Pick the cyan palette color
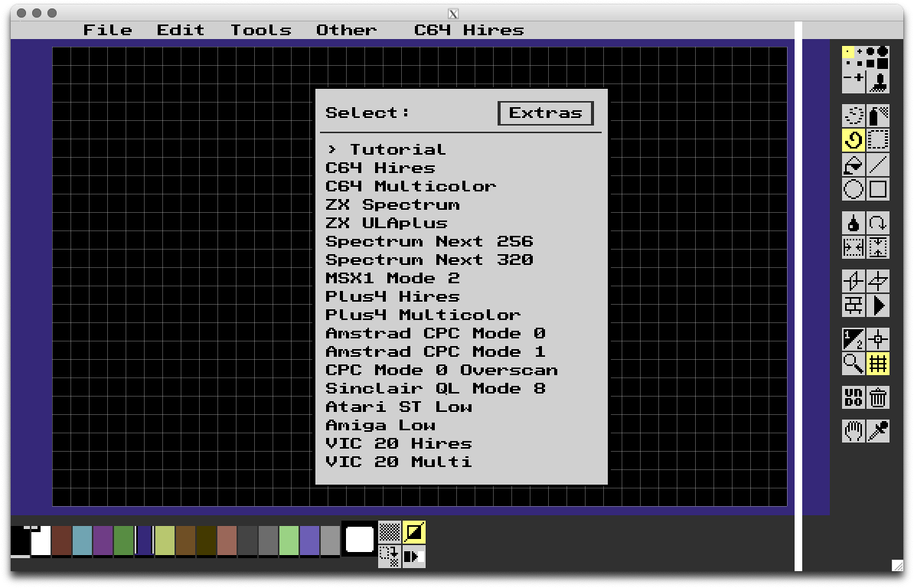The image size is (914, 588). click(82, 541)
